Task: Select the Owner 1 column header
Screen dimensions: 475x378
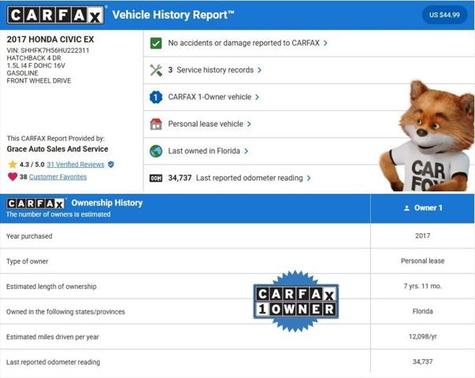Action: (x=423, y=208)
